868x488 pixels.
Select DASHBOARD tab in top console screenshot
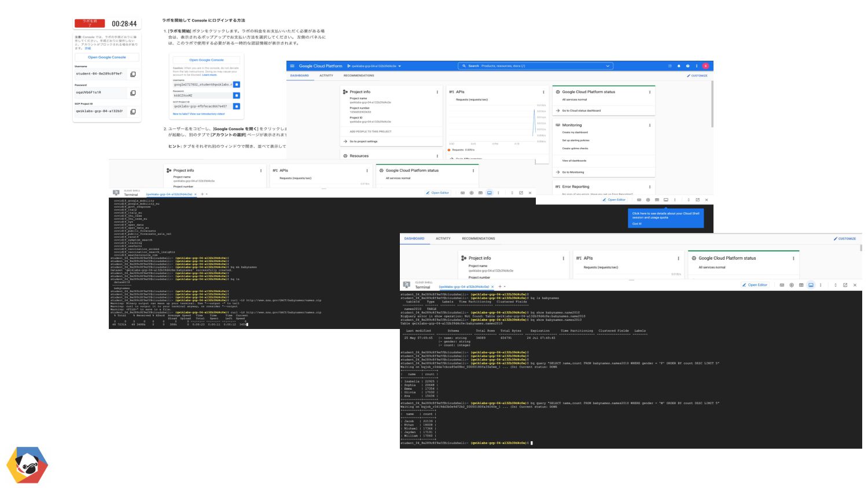click(299, 76)
